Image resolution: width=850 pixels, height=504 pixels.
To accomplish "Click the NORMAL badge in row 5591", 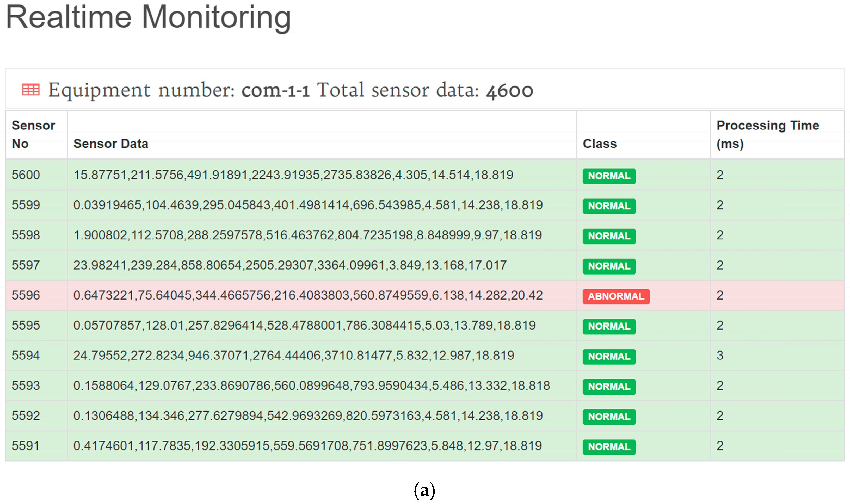I will (x=609, y=447).
